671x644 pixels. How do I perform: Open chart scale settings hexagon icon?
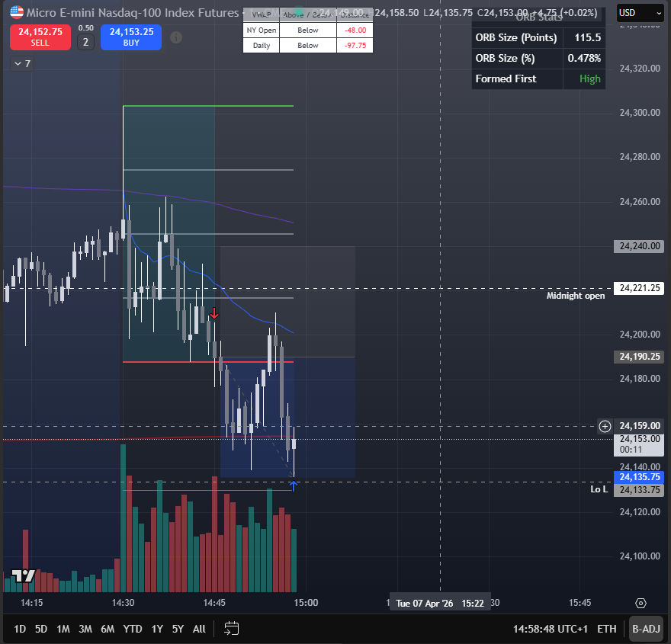(x=640, y=603)
